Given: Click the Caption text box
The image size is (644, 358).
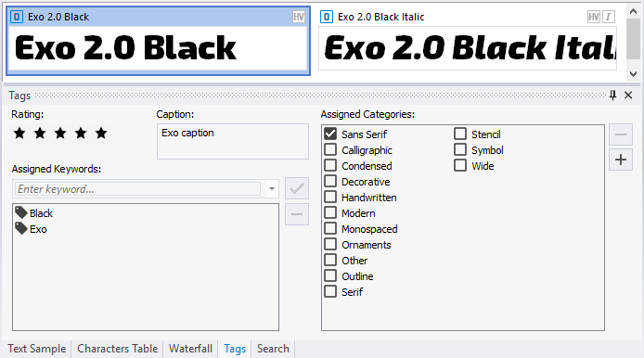Looking at the screenshot, I should tap(233, 141).
